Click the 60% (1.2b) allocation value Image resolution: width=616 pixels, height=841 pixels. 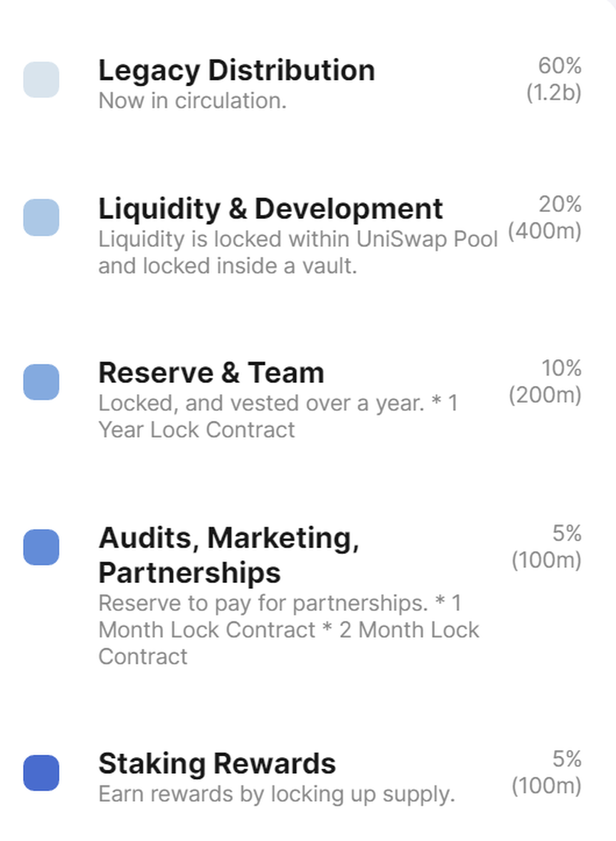pyautogui.click(x=554, y=79)
